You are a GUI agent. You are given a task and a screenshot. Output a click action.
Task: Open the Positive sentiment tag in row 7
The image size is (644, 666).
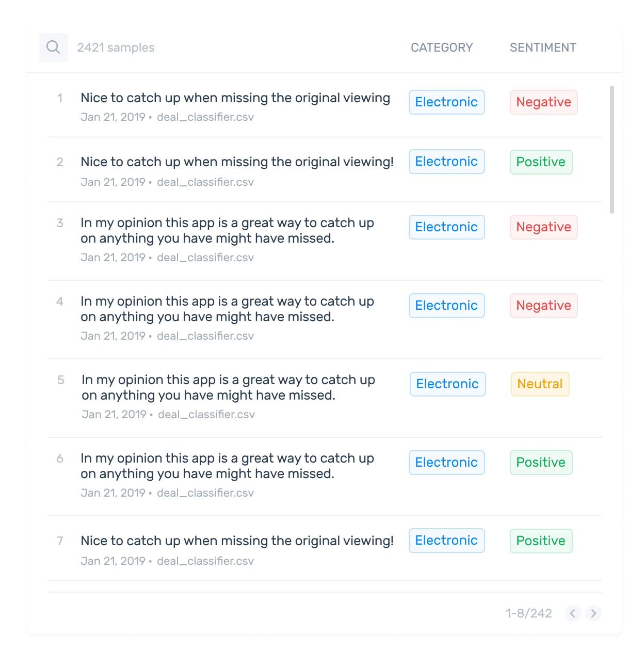click(541, 541)
